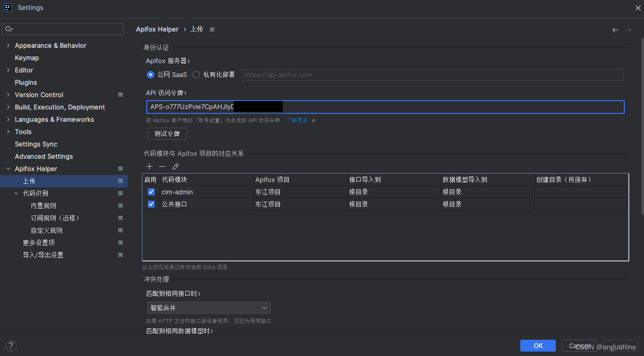This screenshot has height=356, width=644.
Task: Click project-level icon beside 订阅规则（远程）
Action: point(120,218)
